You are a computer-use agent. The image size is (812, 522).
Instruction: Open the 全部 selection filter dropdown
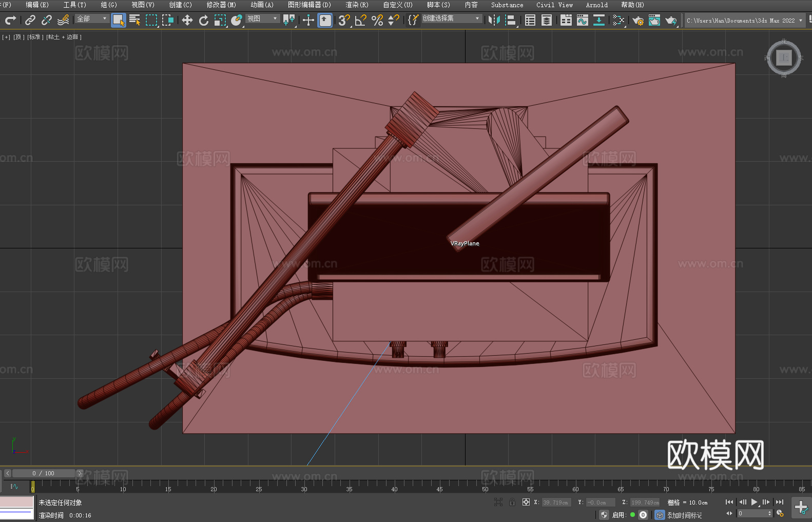point(92,19)
